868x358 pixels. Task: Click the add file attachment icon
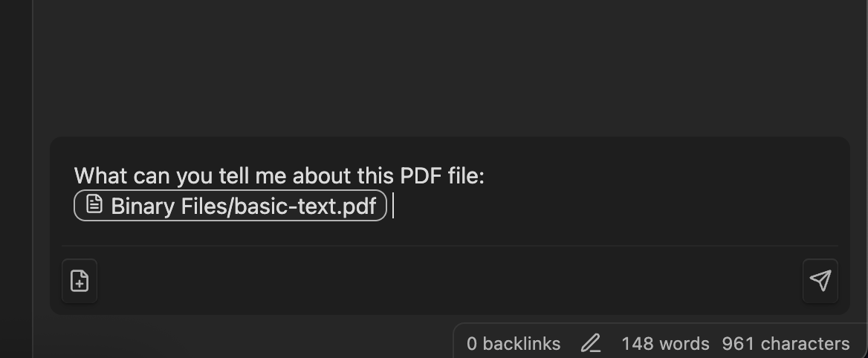(80, 281)
